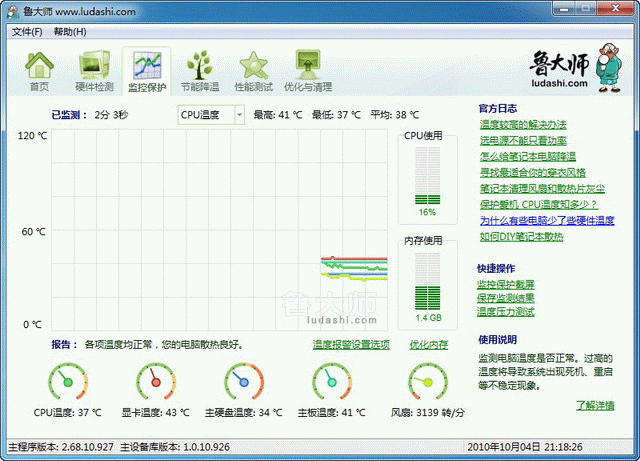Click the 主设备库版本 1.0.10.926 status text
The height and width of the screenshot is (461, 640).
[175, 447]
